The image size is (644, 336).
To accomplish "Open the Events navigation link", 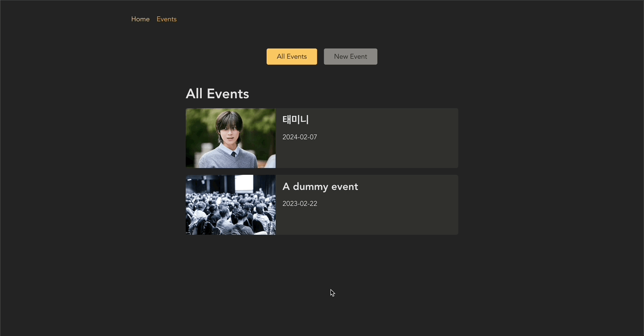I will tap(167, 19).
